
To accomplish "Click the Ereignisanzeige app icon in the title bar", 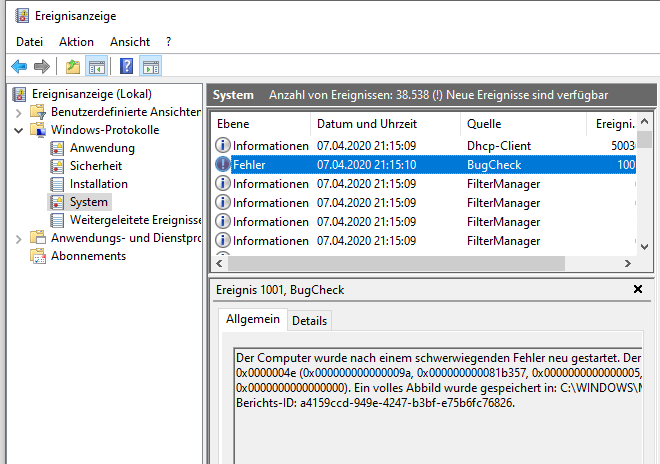I will (22, 16).
